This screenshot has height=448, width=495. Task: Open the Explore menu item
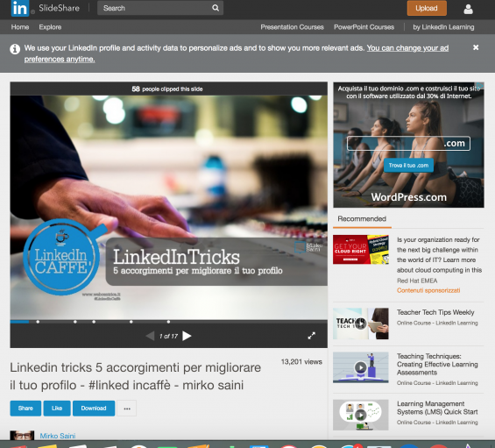click(50, 27)
